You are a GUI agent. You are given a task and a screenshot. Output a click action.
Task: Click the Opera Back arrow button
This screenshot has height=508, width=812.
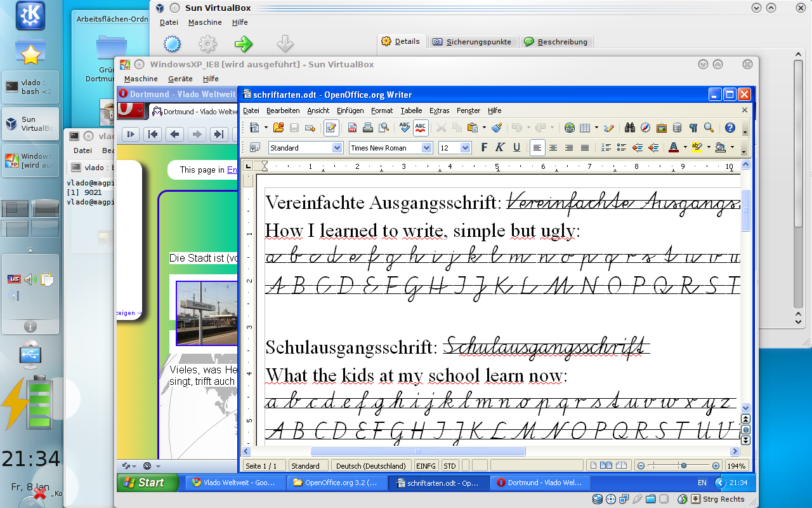click(175, 134)
